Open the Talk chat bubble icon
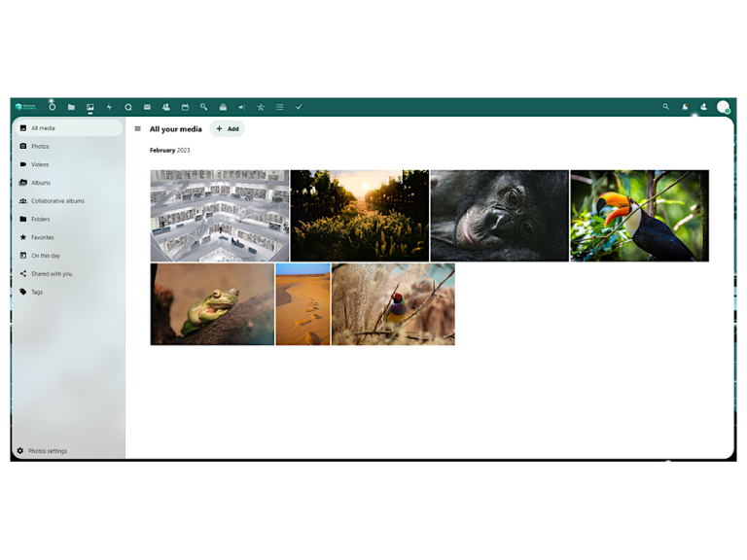Viewport: 747px width, 560px height. (128, 107)
